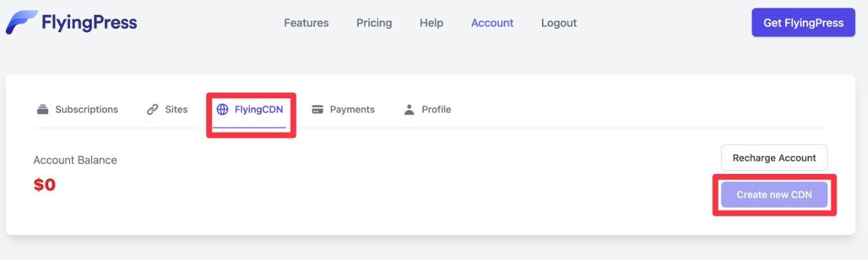This screenshot has height=260, width=868.
Task: Click the FlyingPress wordmark text
Action: 89,22
